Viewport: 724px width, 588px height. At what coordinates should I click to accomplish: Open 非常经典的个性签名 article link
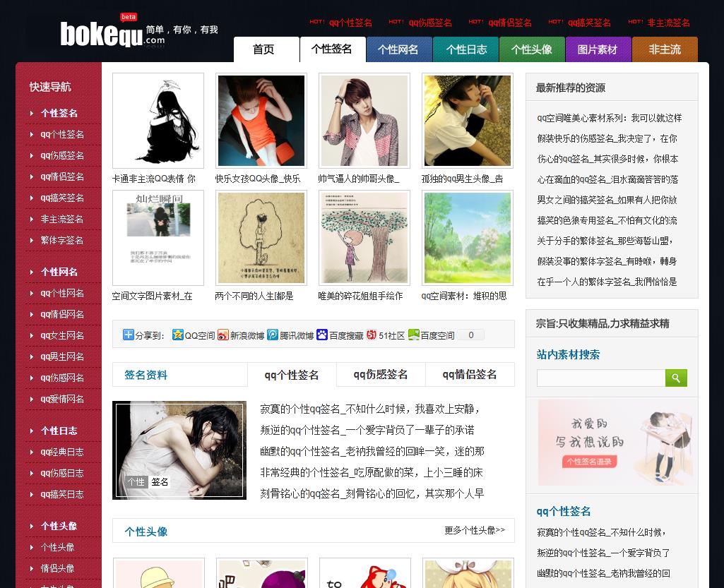coord(372,473)
